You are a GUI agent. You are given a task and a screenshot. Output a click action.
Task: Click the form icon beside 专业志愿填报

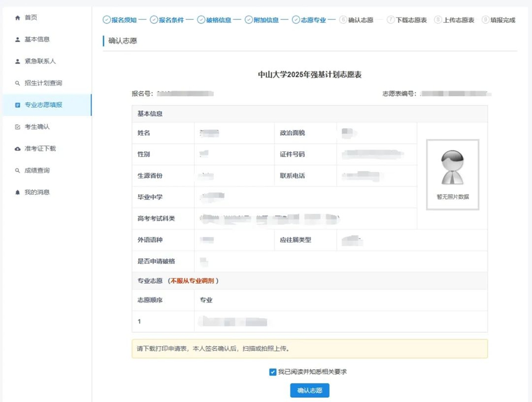click(x=18, y=105)
